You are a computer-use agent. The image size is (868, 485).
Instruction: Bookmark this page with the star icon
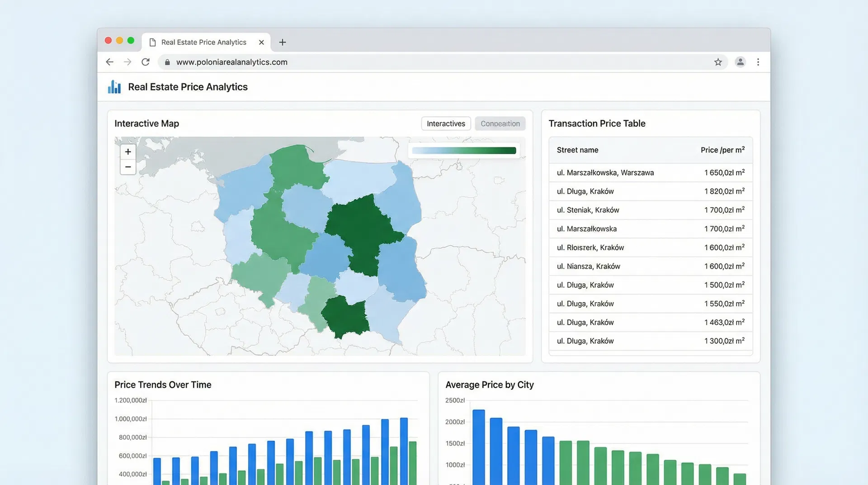(718, 62)
